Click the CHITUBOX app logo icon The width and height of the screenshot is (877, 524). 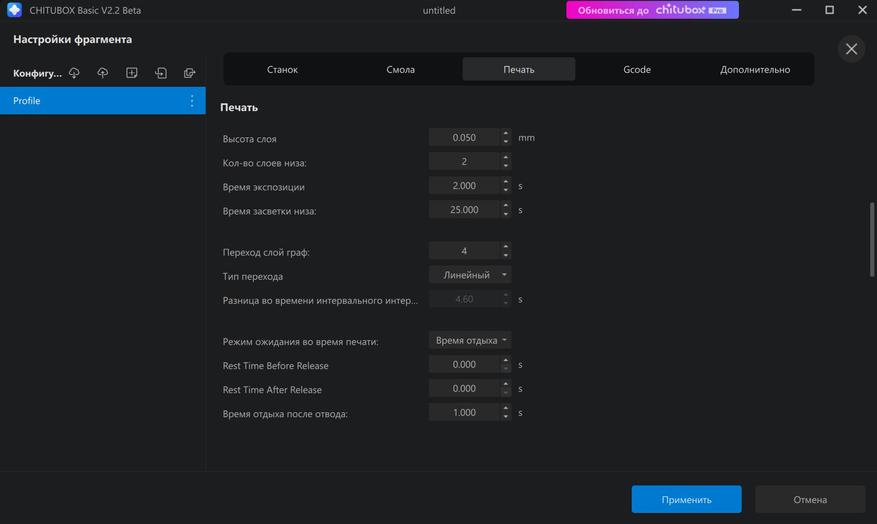tap(14, 10)
